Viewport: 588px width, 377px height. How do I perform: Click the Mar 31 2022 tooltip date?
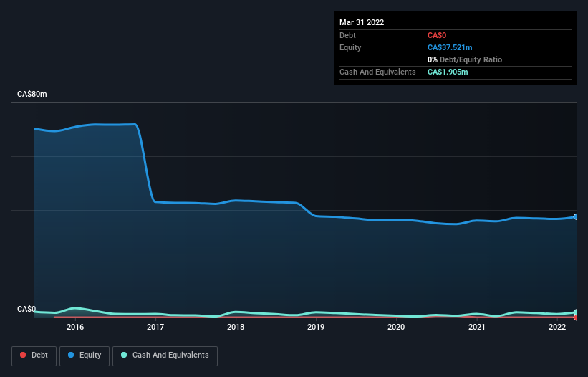[362, 22]
